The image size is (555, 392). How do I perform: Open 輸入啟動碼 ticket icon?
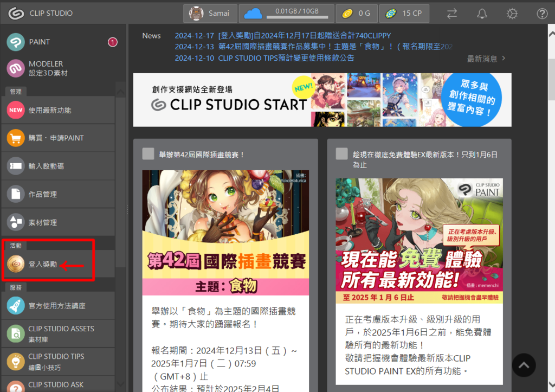[16, 166]
